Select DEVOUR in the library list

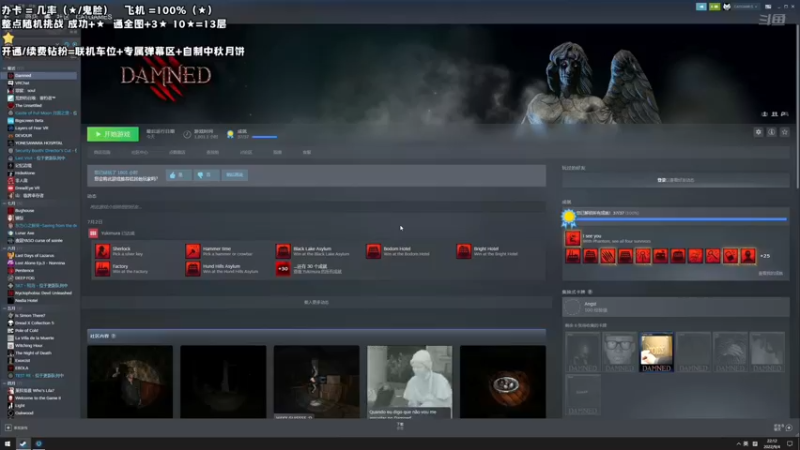pos(39,135)
